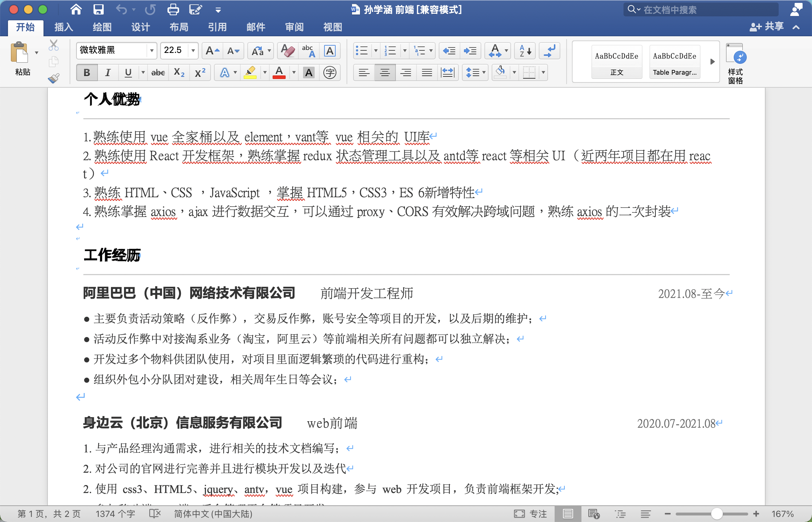Image resolution: width=812 pixels, height=522 pixels.
Task: Decrease font size with A-down icon
Action: click(233, 51)
